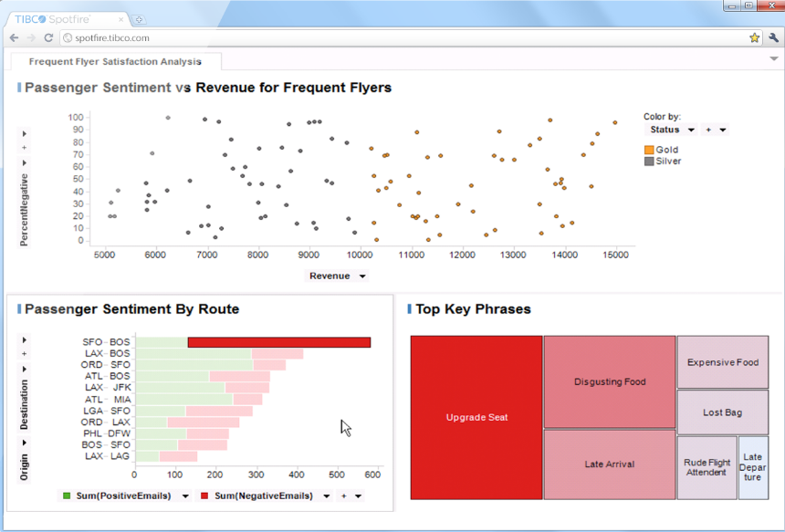Viewport: 785px width, 532px height.
Task: Click the browser back navigation button
Action: (x=14, y=38)
